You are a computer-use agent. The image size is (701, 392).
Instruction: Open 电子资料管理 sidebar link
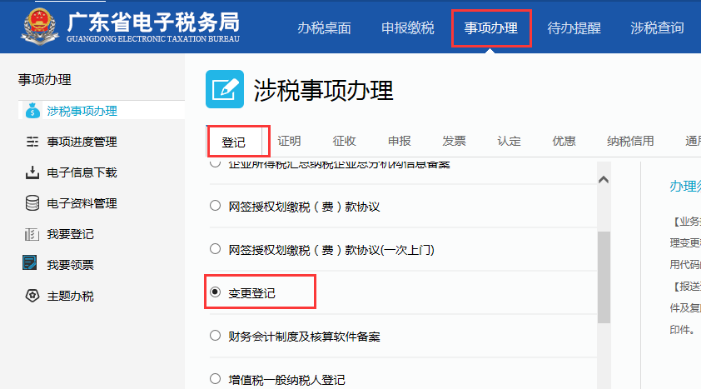pyautogui.click(x=82, y=203)
